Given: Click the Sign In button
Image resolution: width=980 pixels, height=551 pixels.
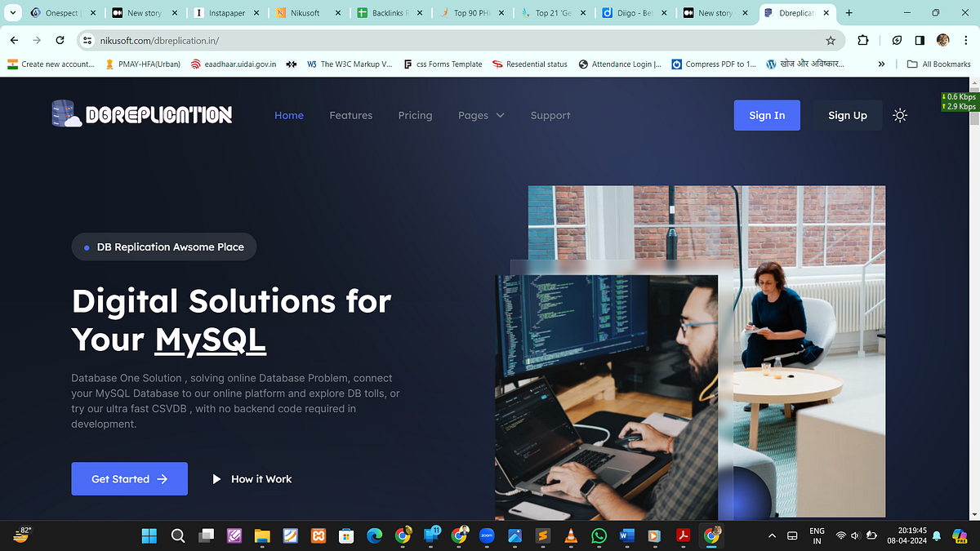Looking at the screenshot, I should pyautogui.click(x=766, y=115).
